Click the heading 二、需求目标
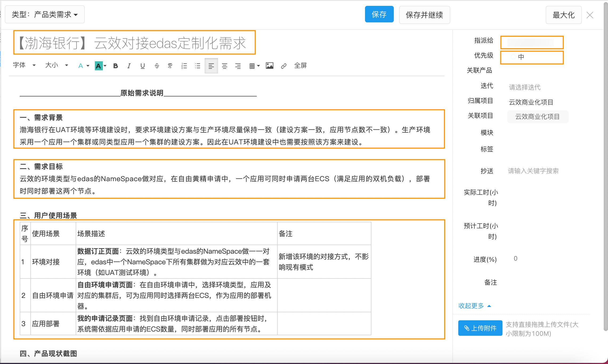This screenshot has width=608, height=364. (x=41, y=167)
